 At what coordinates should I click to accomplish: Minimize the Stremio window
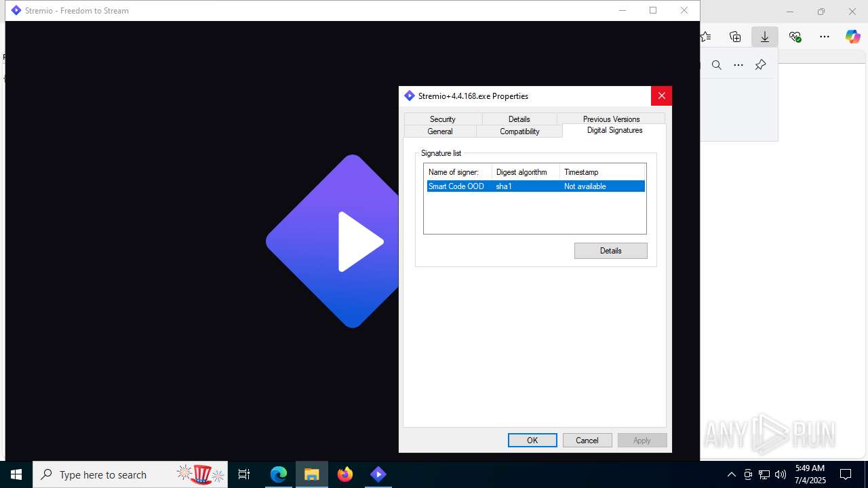(x=623, y=10)
